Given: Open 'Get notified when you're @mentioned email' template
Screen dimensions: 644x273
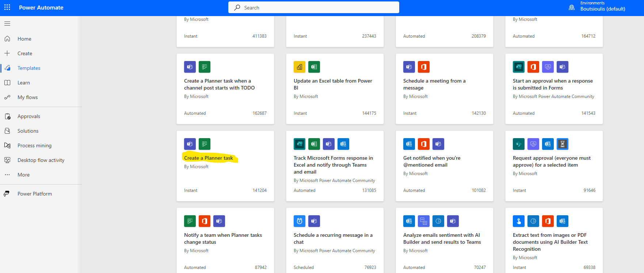Looking at the screenshot, I should (x=432, y=161).
